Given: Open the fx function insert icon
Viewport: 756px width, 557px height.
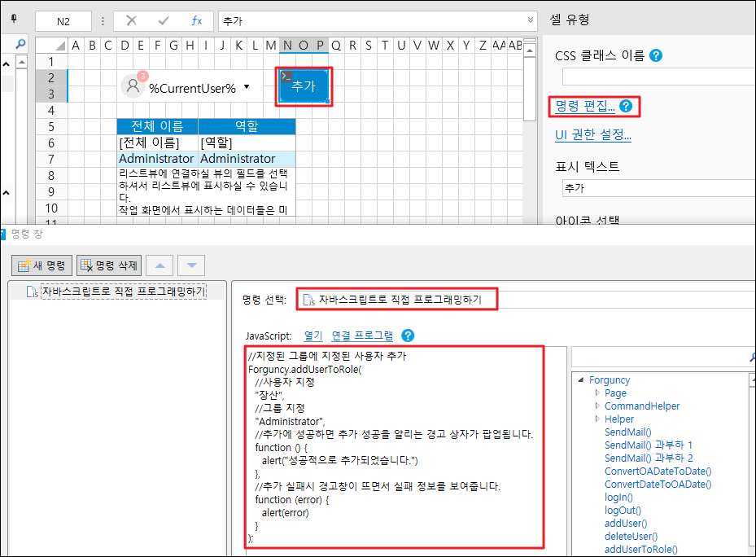Looking at the screenshot, I should click(196, 21).
